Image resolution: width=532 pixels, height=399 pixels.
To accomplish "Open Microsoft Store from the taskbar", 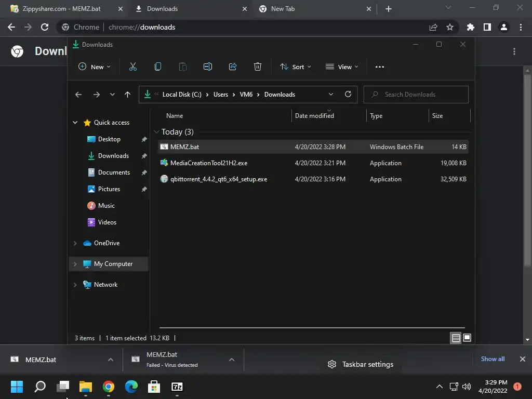I will pos(154,387).
